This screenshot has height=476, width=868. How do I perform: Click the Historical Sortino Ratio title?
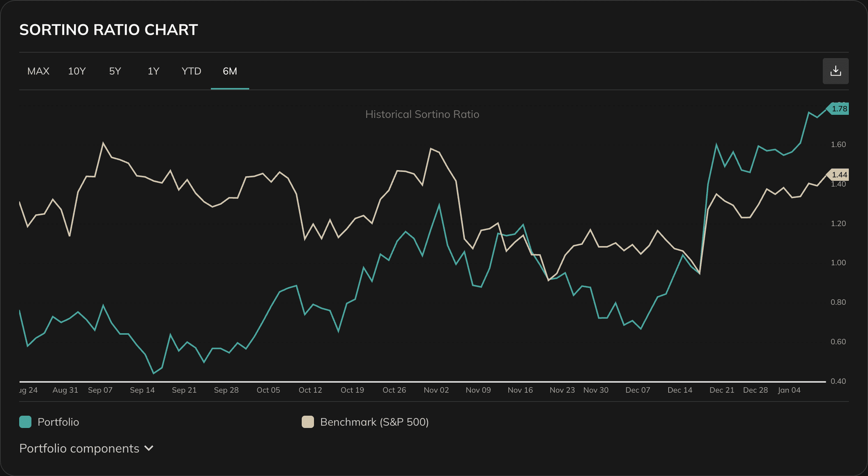tap(422, 114)
